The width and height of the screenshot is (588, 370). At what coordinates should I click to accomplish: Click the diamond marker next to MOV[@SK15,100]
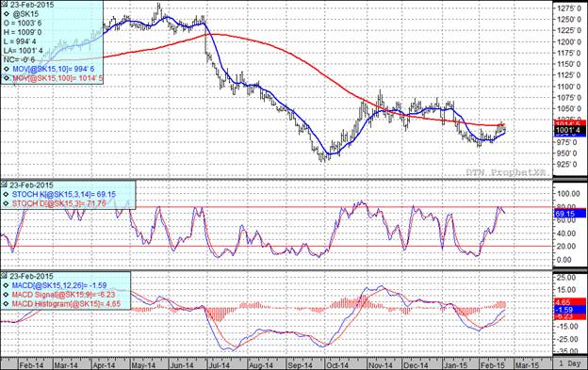point(7,79)
